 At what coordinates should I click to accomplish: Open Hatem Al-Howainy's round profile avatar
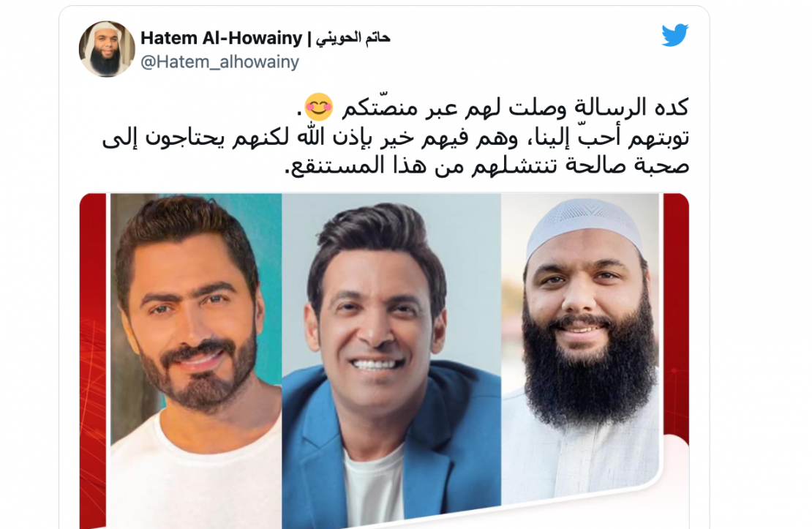(x=108, y=49)
